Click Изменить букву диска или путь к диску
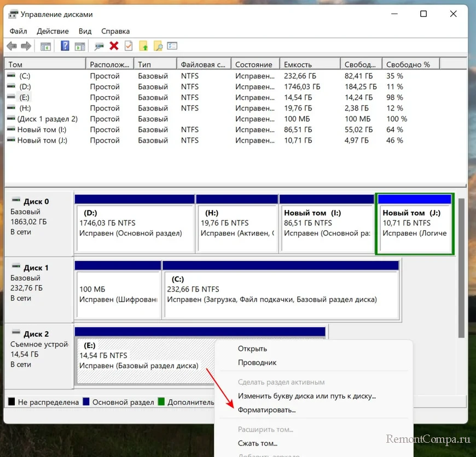 tap(306, 396)
